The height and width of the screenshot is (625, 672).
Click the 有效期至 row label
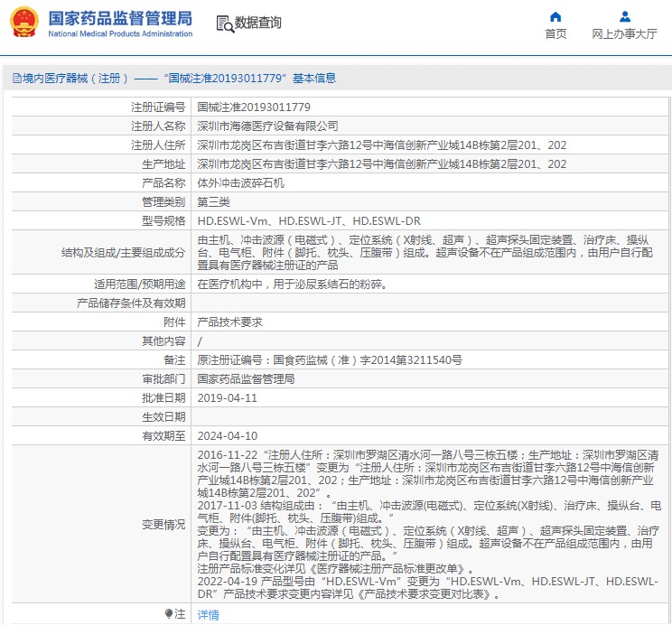point(163,436)
